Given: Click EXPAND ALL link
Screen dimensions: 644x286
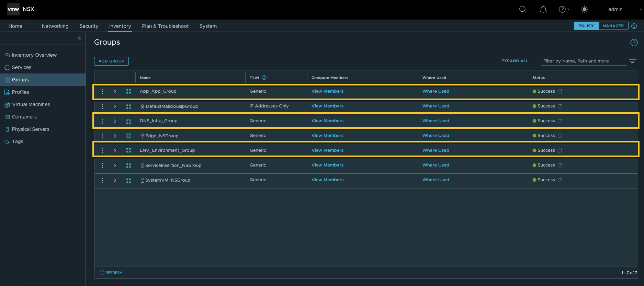Looking at the screenshot, I should point(515,61).
